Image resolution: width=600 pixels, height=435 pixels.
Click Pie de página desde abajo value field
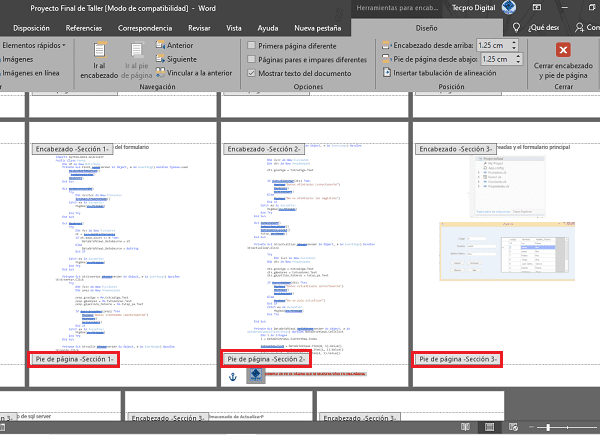(x=492, y=59)
